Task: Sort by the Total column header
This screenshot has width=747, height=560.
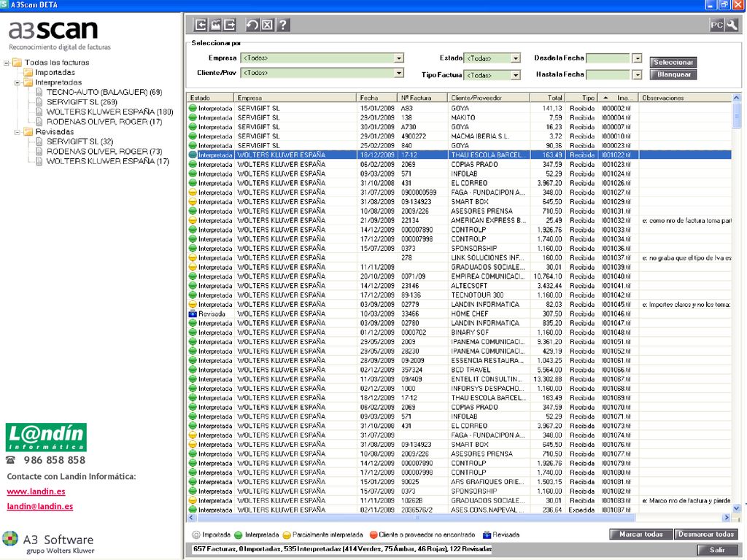Action: coord(547,98)
